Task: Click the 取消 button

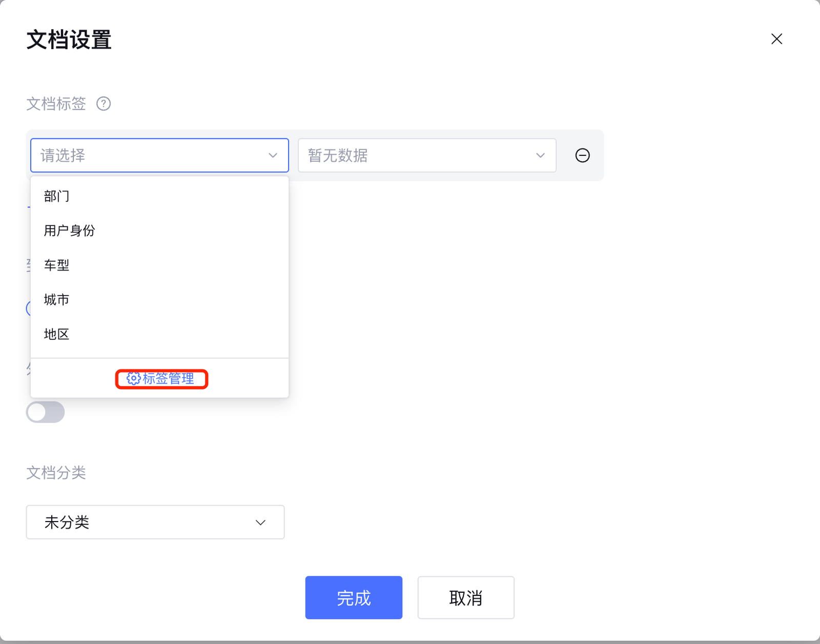Action: coord(465,597)
